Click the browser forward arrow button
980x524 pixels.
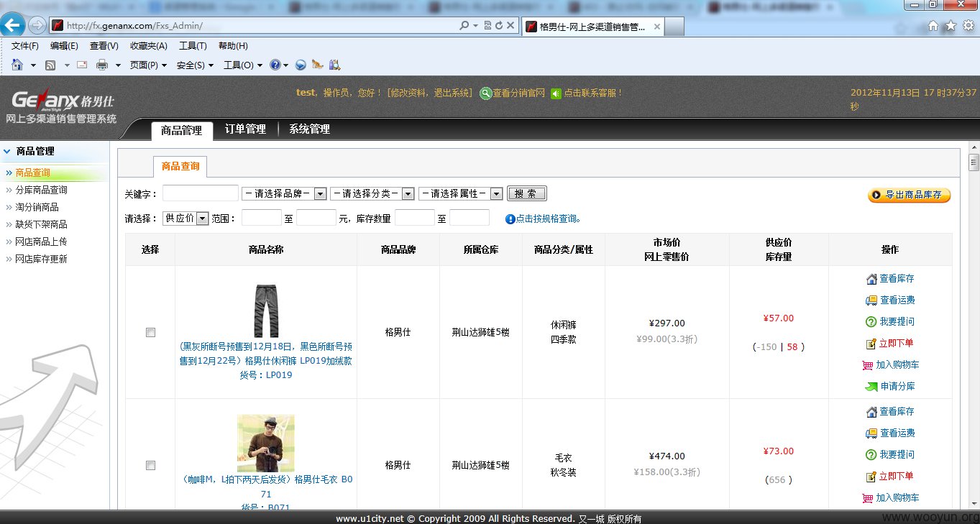coord(37,25)
